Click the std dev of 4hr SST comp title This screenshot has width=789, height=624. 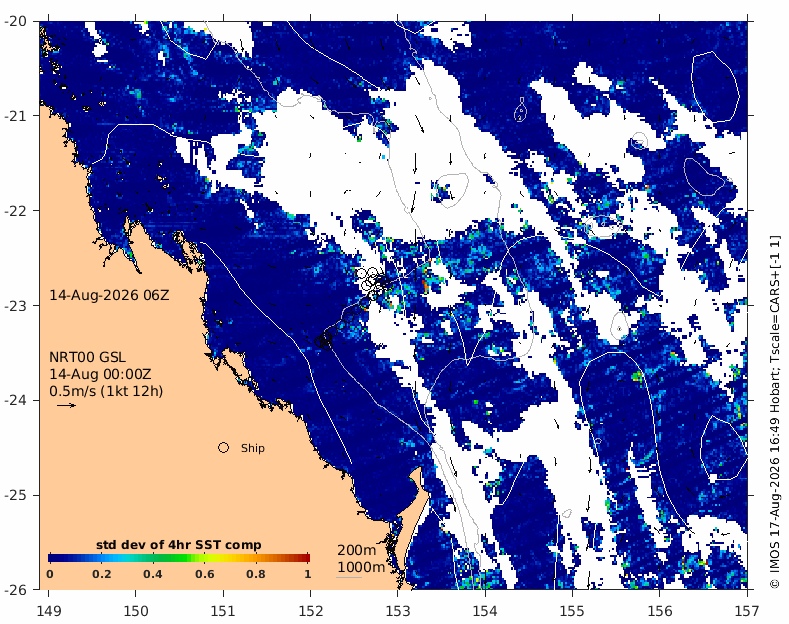tap(179, 545)
